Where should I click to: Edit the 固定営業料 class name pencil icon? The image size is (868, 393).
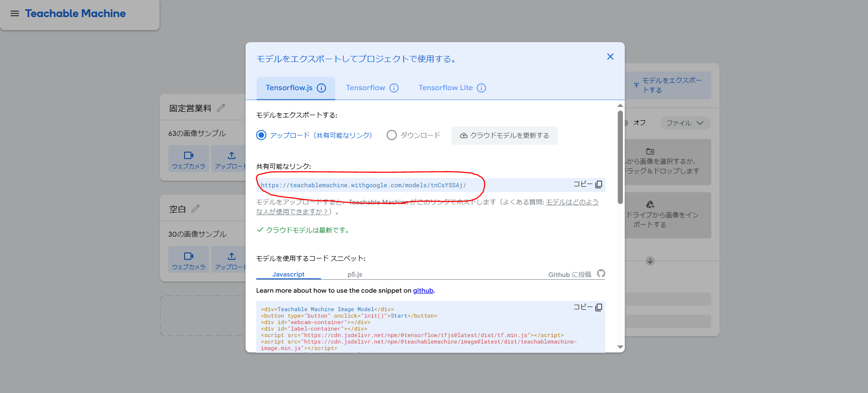221,108
